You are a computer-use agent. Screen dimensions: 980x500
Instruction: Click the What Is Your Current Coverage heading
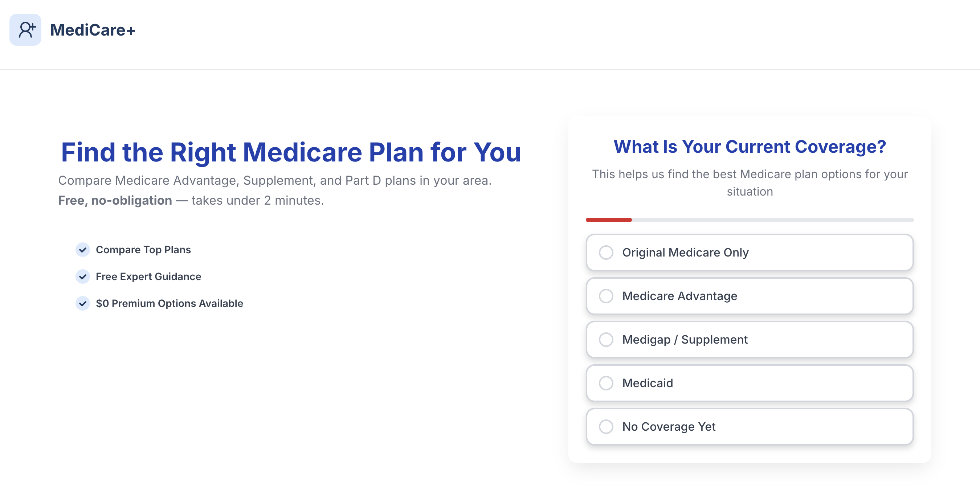point(750,147)
